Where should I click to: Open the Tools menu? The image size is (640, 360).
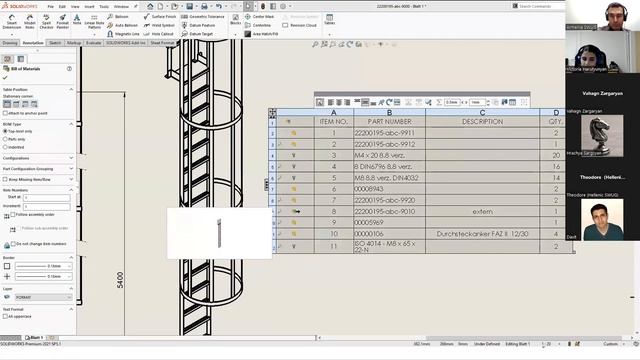pos(104,7)
